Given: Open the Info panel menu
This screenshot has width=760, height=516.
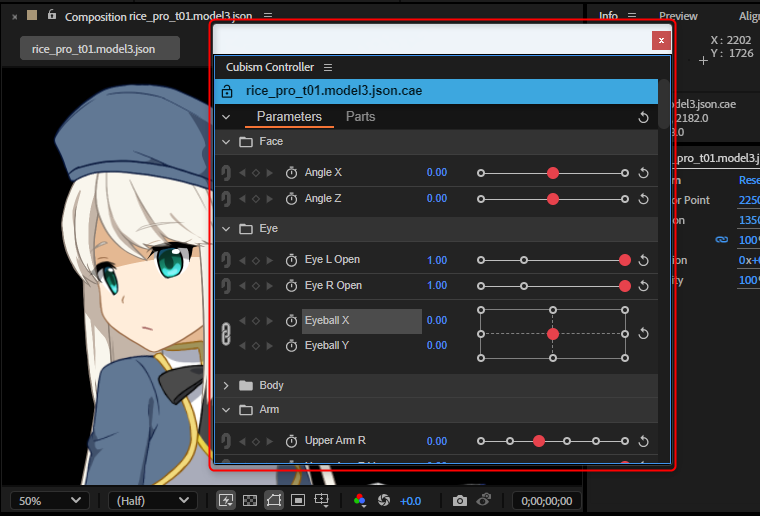Looking at the screenshot, I should click(632, 16).
